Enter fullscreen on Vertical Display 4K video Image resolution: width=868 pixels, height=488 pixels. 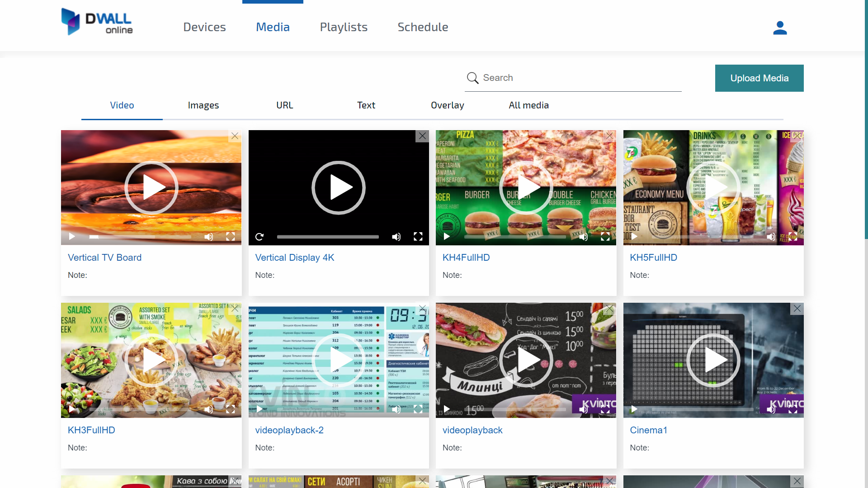418,237
